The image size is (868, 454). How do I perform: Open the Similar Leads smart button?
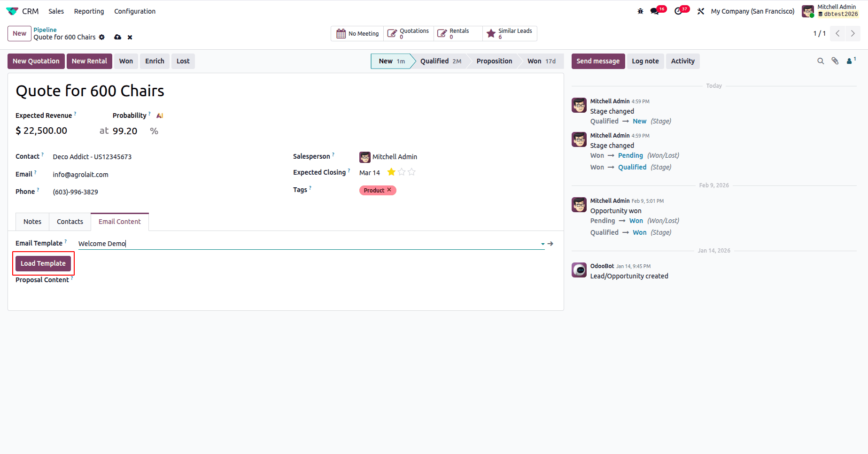coord(510,33)
